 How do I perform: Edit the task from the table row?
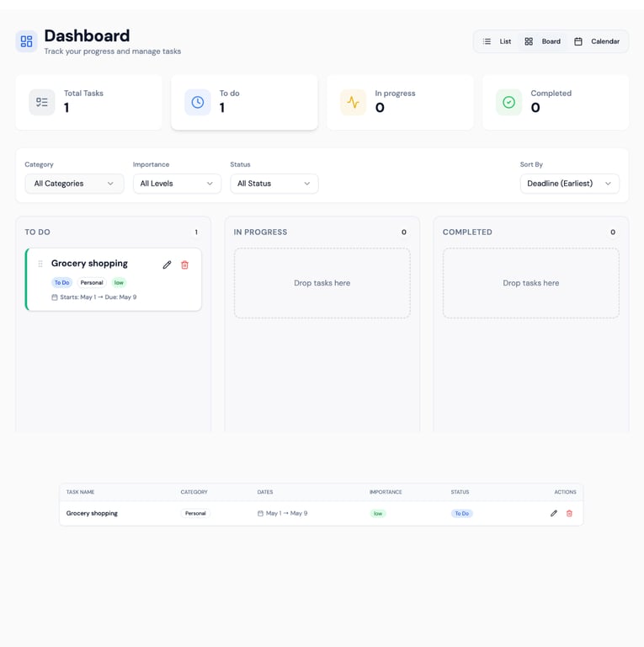pos(554,513)
